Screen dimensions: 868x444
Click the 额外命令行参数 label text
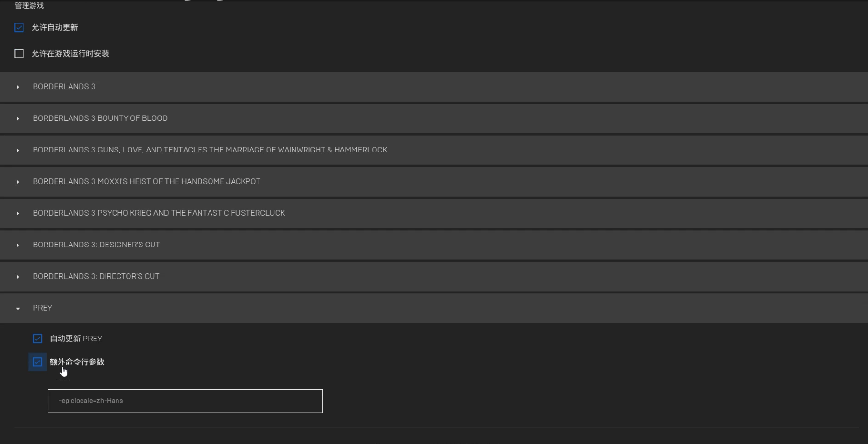click(x=77, y=362)
